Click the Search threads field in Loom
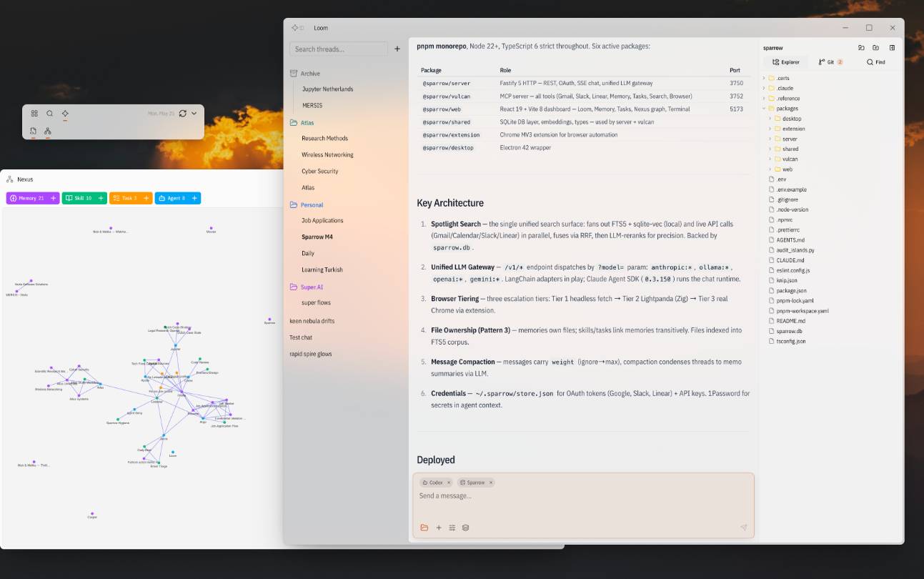The width and height of the screenshot is (924, 579). (x=339, y=49)
